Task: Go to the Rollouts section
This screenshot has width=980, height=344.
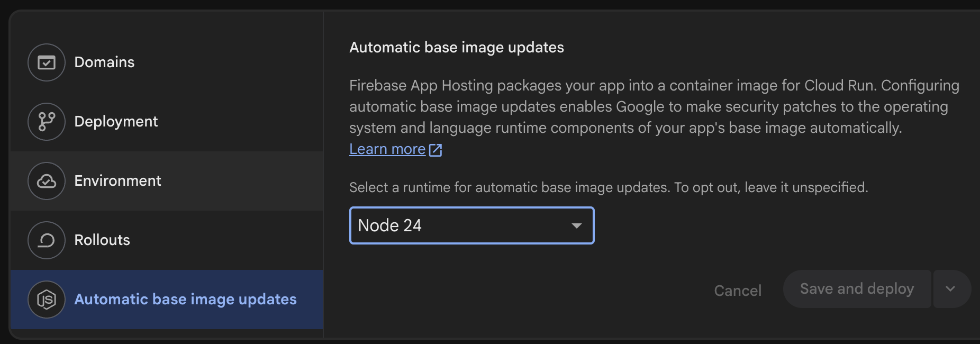Action: click(x=167, y=240)
